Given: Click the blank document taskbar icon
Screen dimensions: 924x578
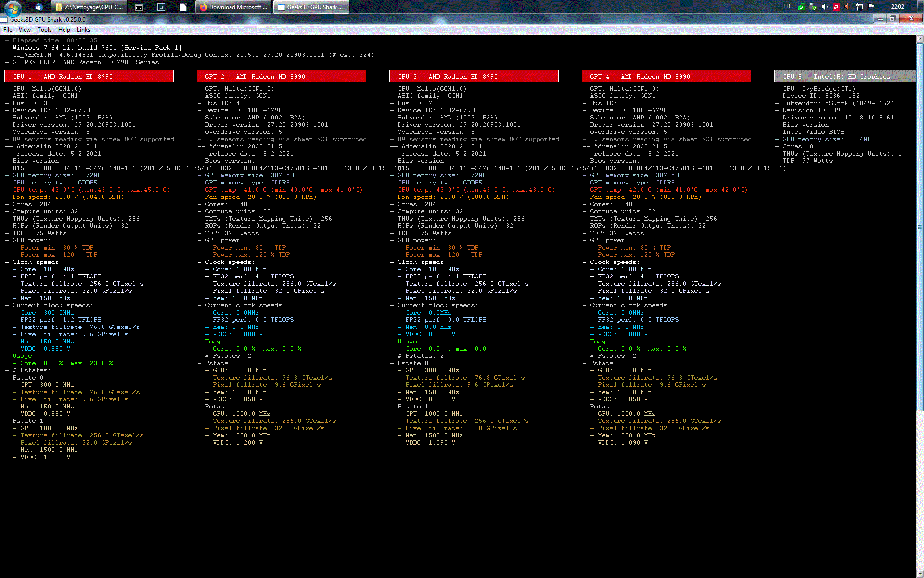Looking at the screenshot, I should coord(183,7).
